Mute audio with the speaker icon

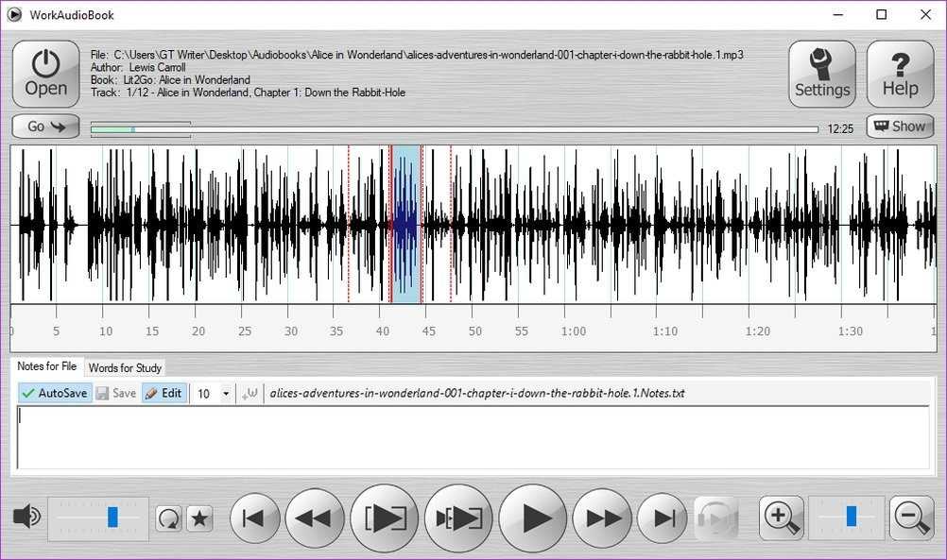point(27,517)
